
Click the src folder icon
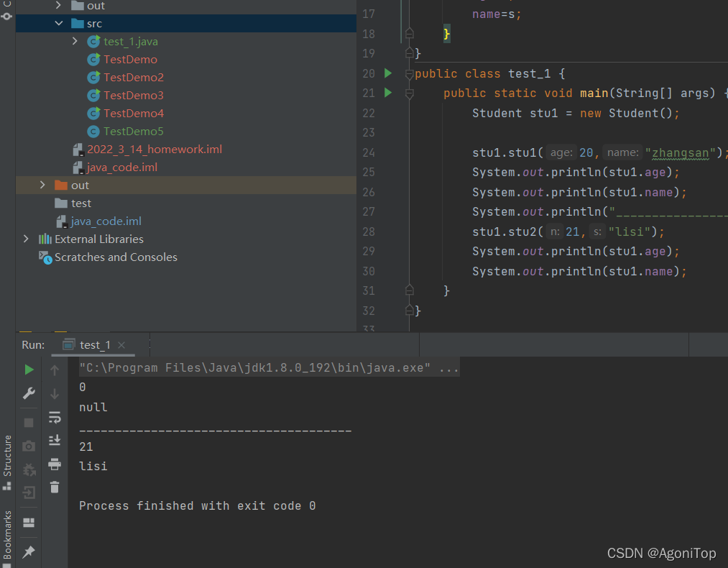(78, 24)
